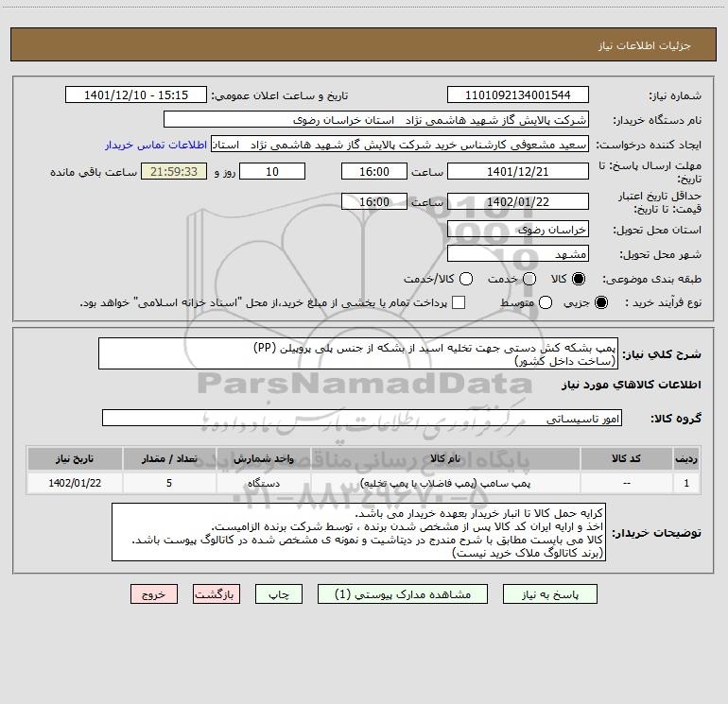This screenshot has width=728, height=704.
Task: Click response deadline date 1401/12/21
Action: tap(518, 172)
